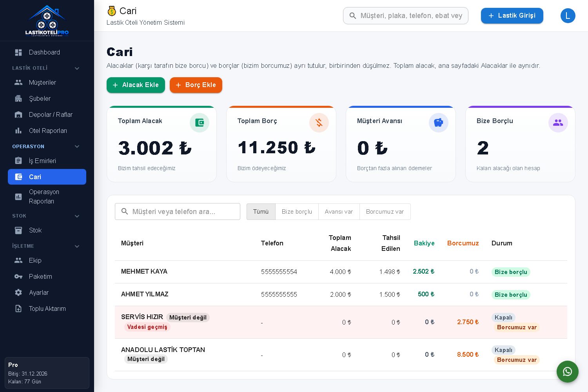This screenshot has height=392, width=588.
Task: Click the Bize Borçlu people icon
Action: (x=558, y=123)
